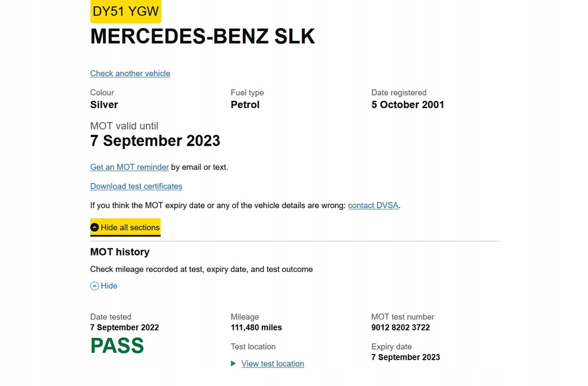Collapse MOT history using the Hide control
This screenshot has width=588, height=386.
[108, 286]
